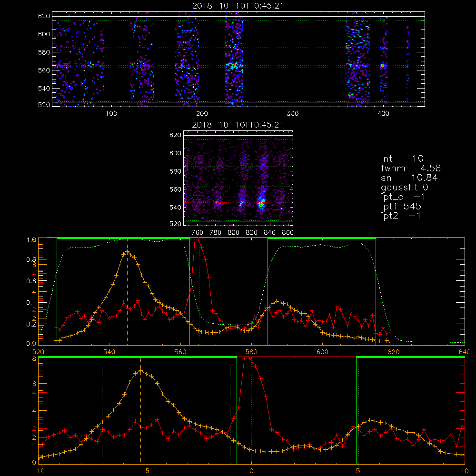The width and height of the screenshot is (476, 476).
Task: Click red x-axis label 0 of bottom plot
Action: (251, 471)
